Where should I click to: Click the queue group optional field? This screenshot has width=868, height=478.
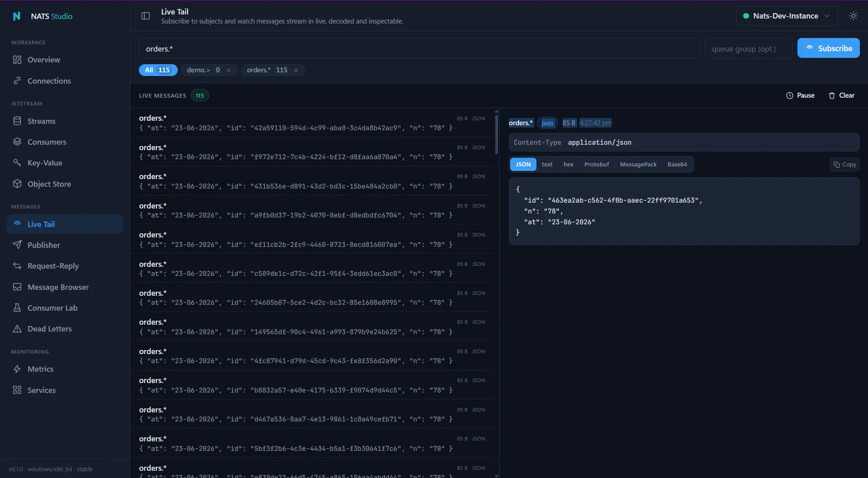(x=749, y=49)
